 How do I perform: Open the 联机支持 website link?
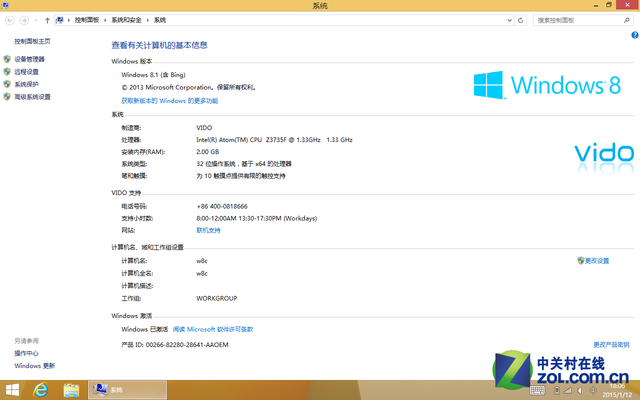coord(208,231)
